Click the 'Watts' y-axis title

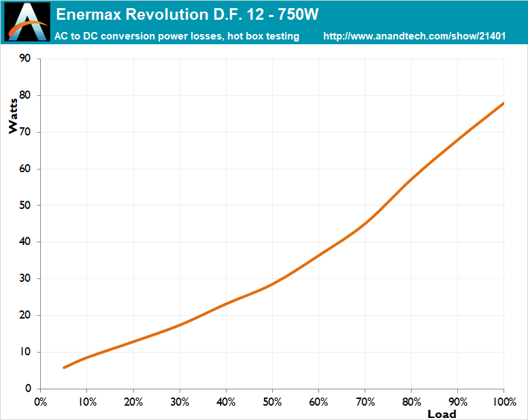13,116
